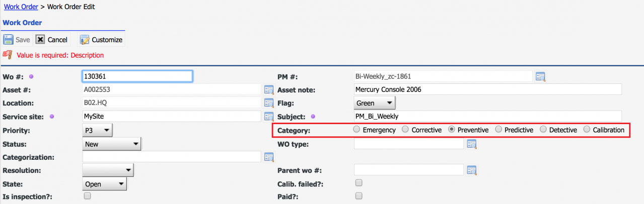The width and height of the screenshot is (644, 204).
Task: Check the Paid? checkbox
Action: pyautogui.click(x=359, y=196)
